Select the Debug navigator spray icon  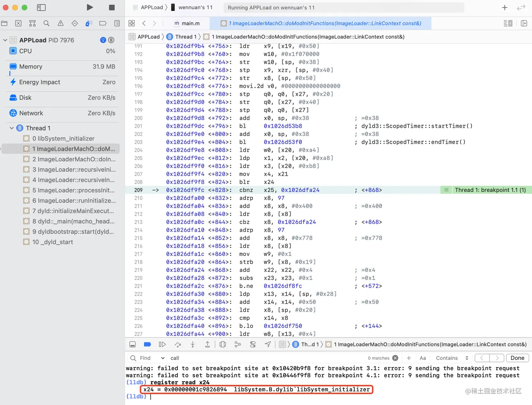[89, 23]
